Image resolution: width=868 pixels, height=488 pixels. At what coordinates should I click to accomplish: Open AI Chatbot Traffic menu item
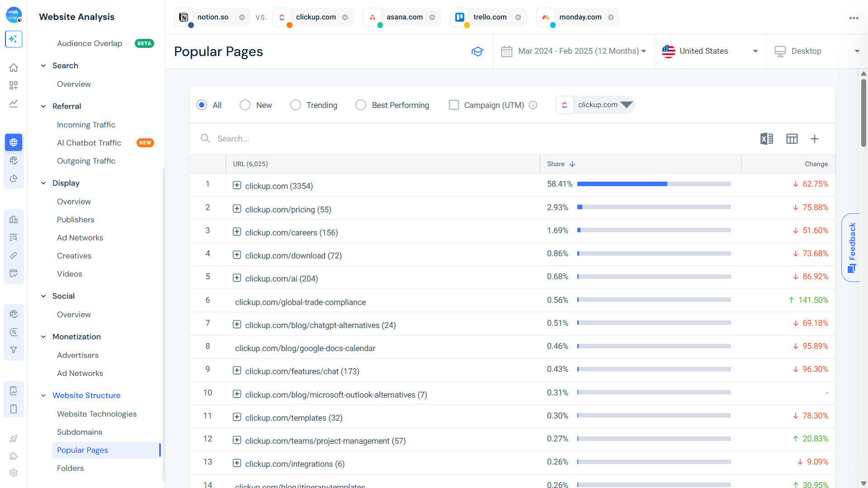pos(89,143)
